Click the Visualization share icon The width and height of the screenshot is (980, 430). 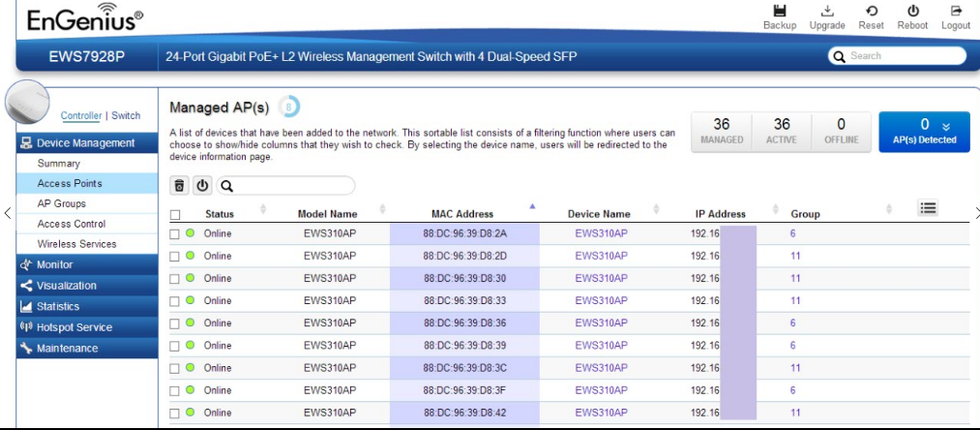26,286
